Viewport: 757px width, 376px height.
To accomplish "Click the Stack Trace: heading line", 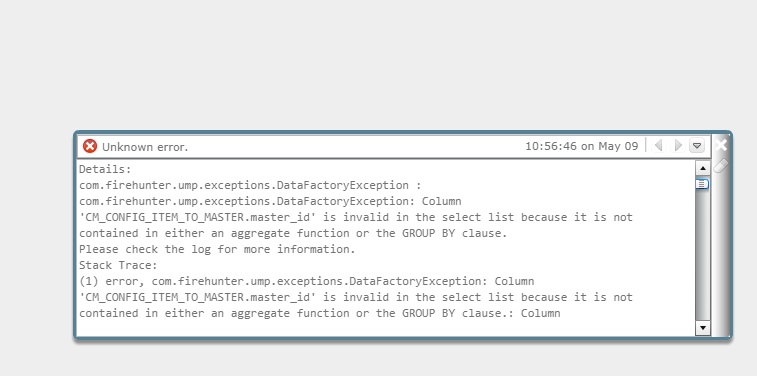I will tap(118, 265).
